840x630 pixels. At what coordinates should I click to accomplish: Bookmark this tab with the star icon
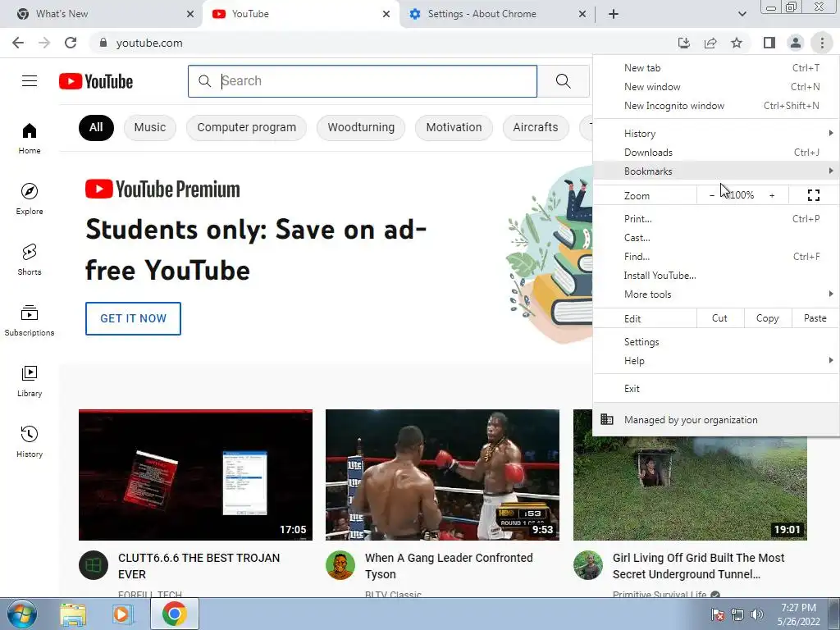pyautogui.click(x=737, y=43)
